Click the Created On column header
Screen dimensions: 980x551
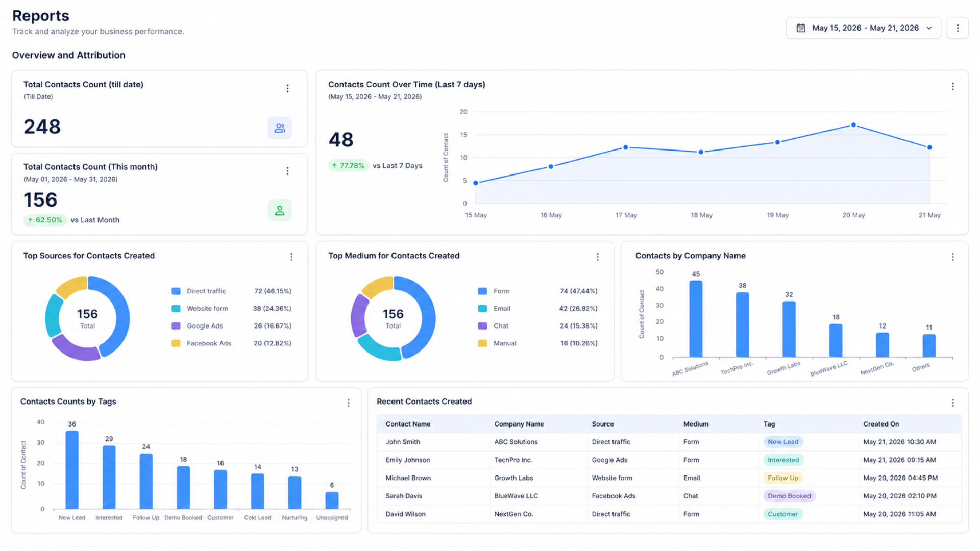click(x=881, y=424)
